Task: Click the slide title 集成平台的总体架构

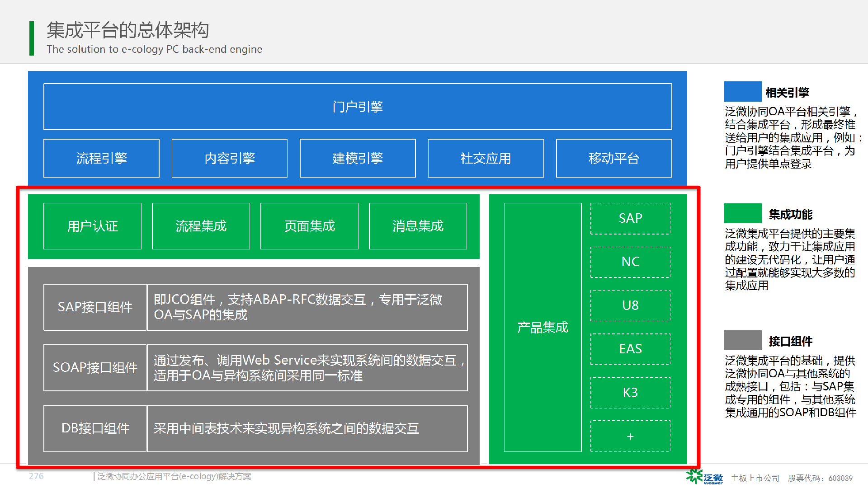Action: click(x=127, y=30)
